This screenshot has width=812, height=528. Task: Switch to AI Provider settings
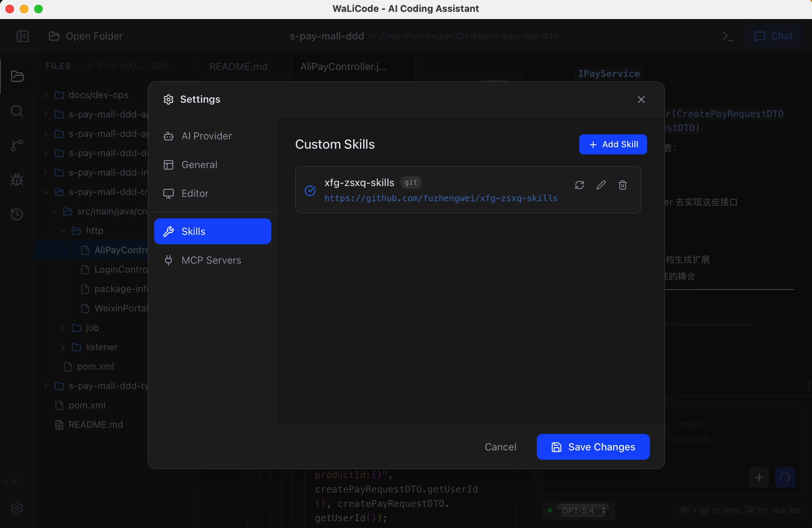(x=207, y=136)
